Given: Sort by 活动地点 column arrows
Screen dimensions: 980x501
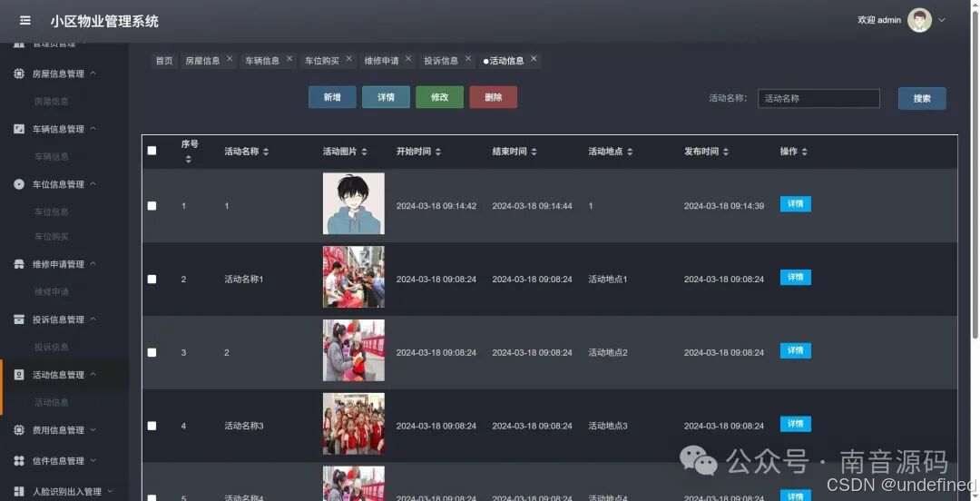Looking at the screenshot, I should pos(630,152).
